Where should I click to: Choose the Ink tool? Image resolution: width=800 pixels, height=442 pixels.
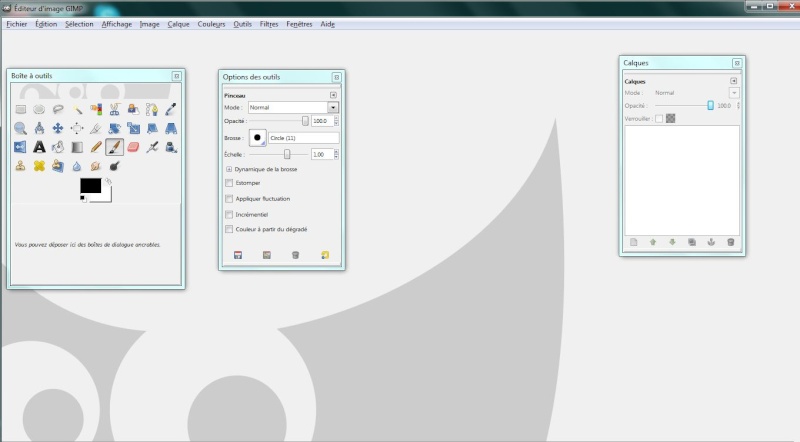coord(171,147)
